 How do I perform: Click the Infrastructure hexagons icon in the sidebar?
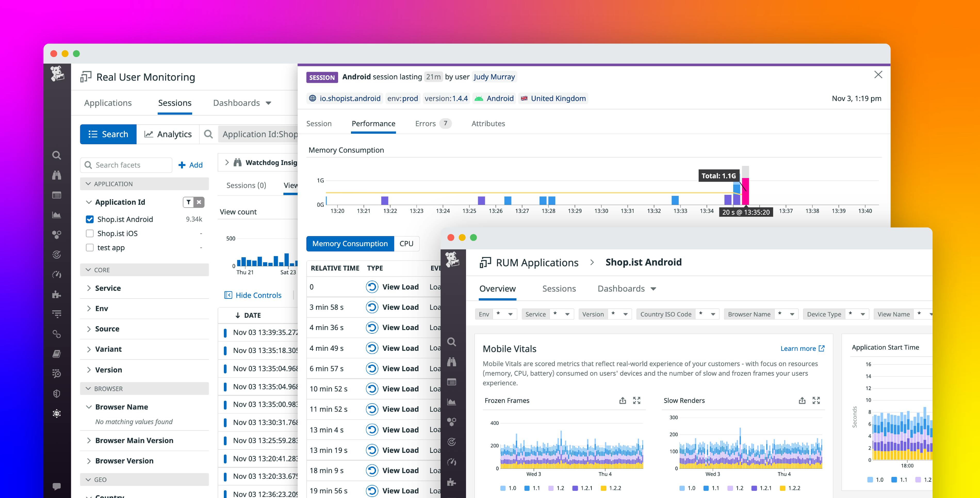pos(57,235)
